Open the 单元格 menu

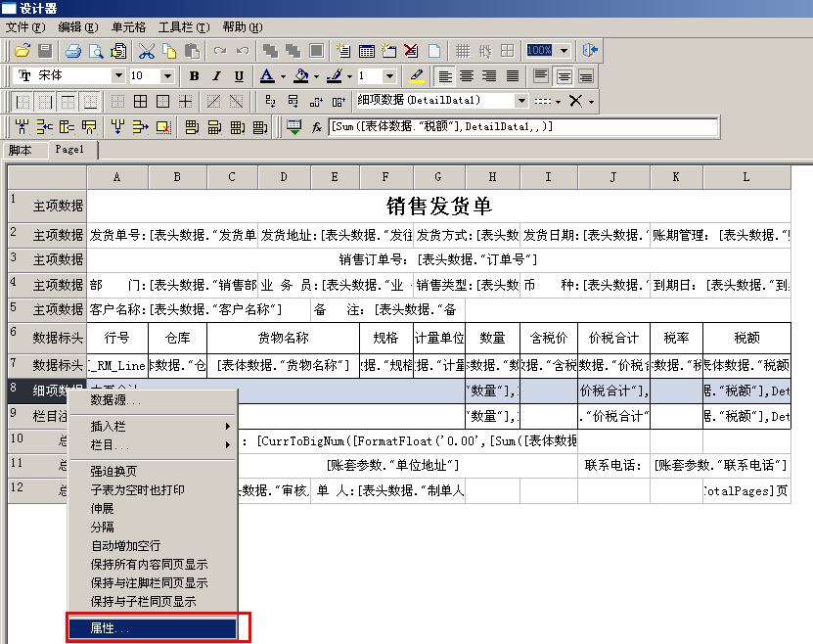(128, 27)
